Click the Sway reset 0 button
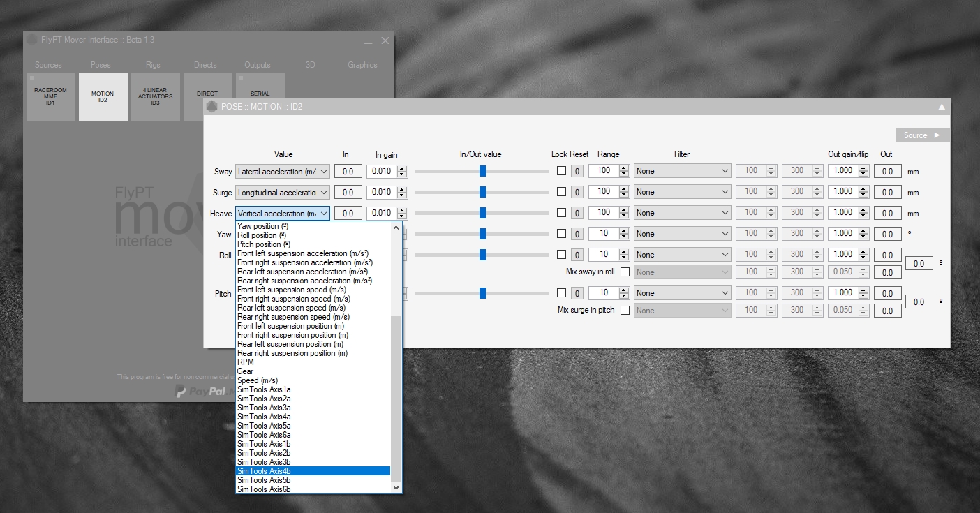Viewport: 980px width, 513px height. 577,171
